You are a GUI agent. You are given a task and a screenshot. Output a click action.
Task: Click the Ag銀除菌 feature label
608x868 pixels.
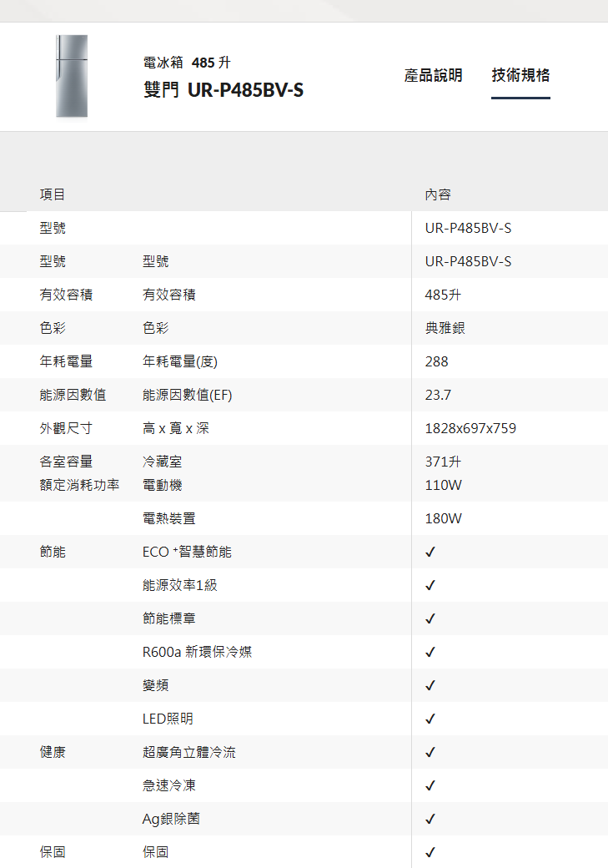(x=171, y=819)
